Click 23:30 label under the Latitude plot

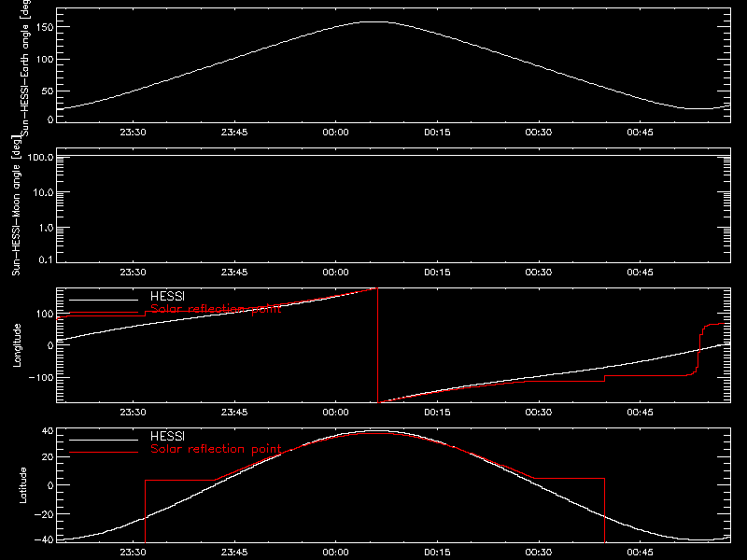tap(133, 552)
